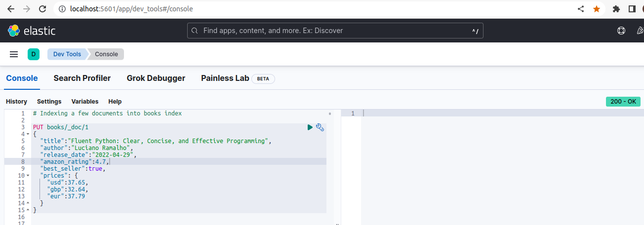644x225 pixels.
Task: Click the amazon_rating 4.7 line
Action: (x=75, y=162)
